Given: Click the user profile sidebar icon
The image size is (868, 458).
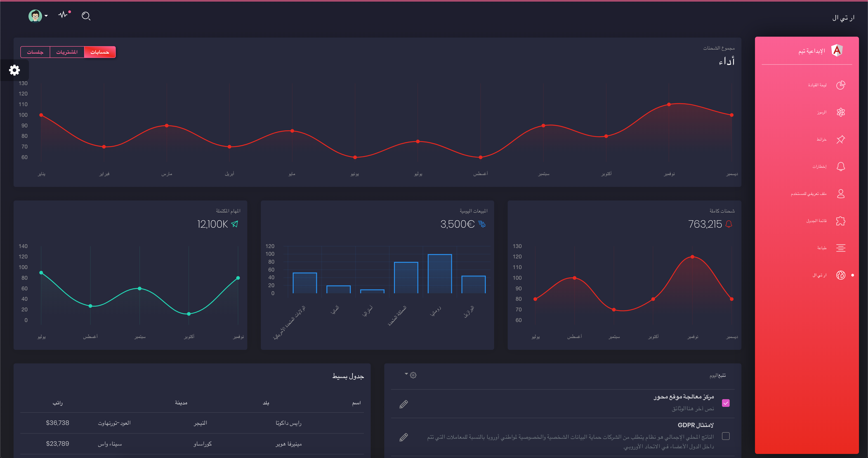Looking at the screenshot, I should coord(840,194).
